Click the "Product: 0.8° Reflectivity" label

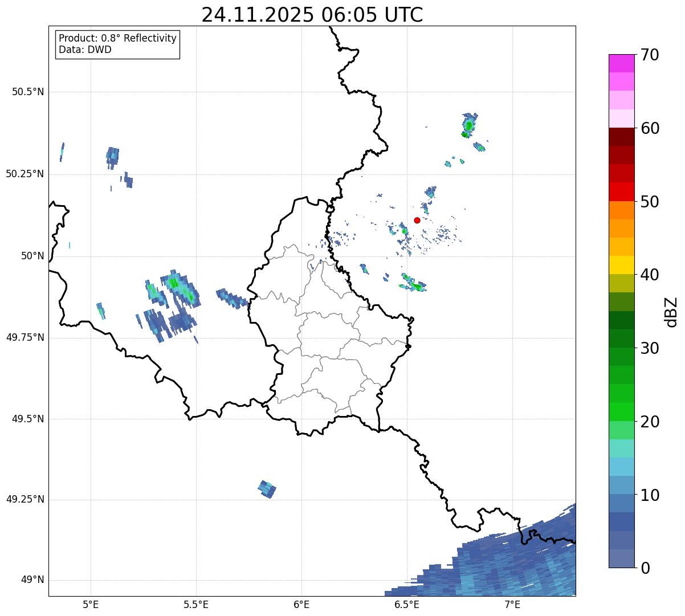tap(118, 38)
